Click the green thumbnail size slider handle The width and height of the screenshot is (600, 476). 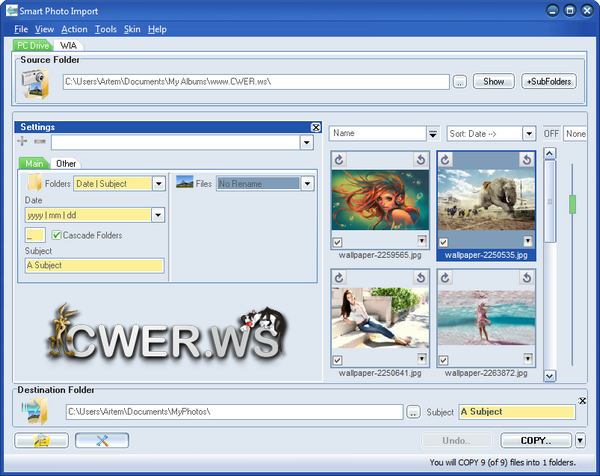tap(573, 203)
